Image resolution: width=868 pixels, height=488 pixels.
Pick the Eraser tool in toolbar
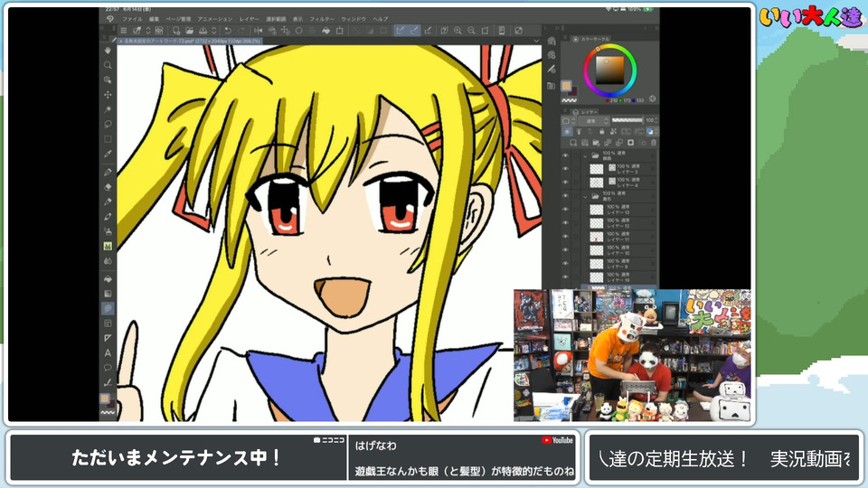(x=108, y=186)
